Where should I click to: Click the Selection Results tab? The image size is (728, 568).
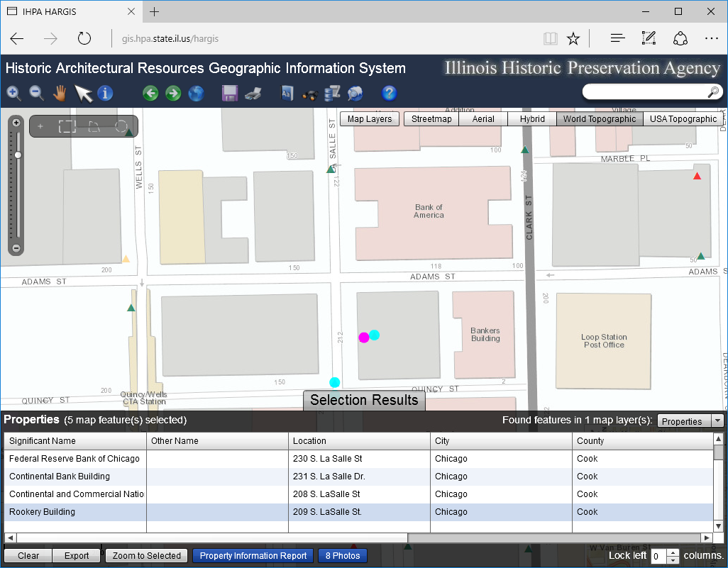[364, 400]
